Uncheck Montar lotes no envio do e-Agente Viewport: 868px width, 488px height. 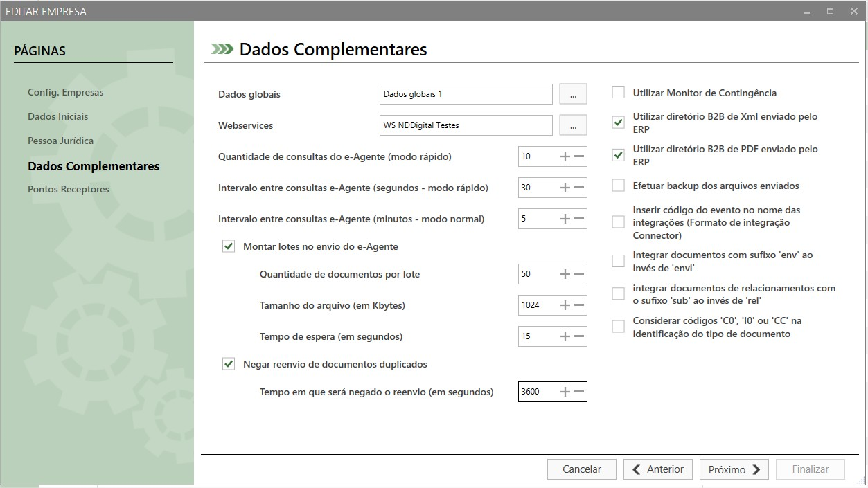click(229, 246)
